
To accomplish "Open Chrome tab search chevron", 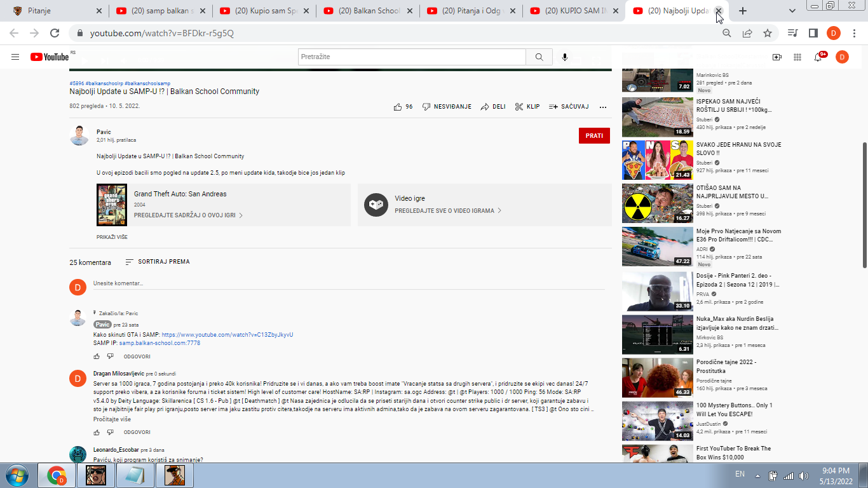I will coord(792,11).
